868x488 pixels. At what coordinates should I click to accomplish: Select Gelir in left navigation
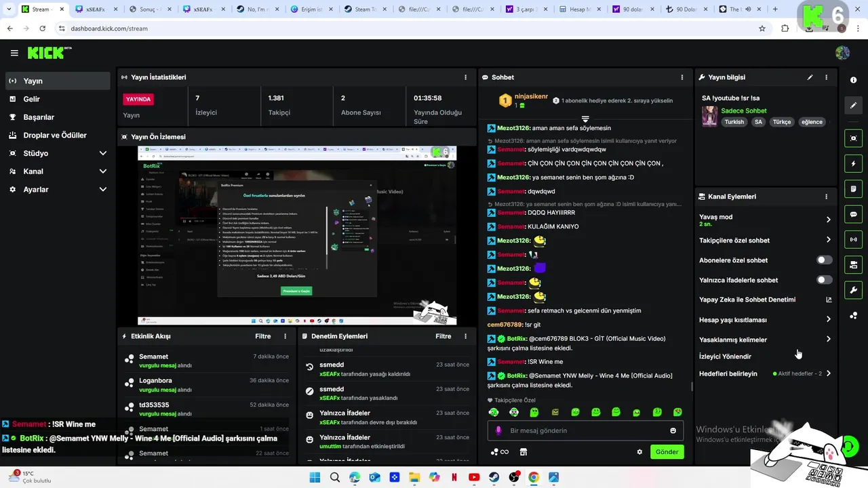point(58,99)
